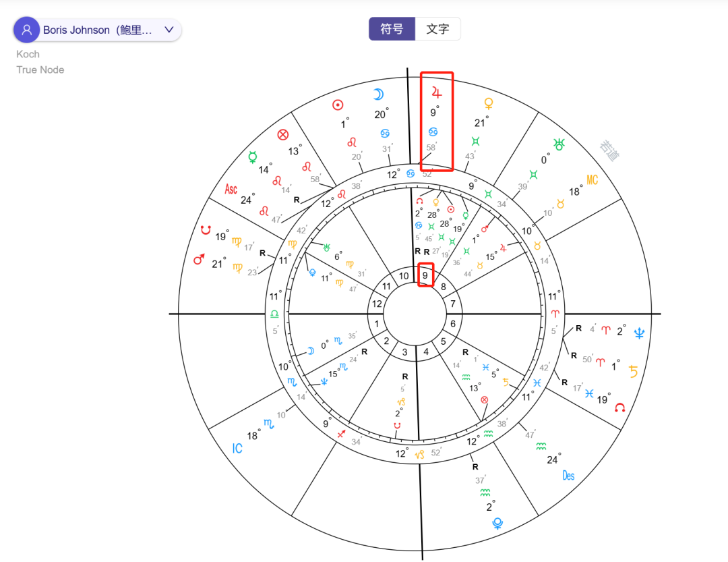Select the Saturn glyph at 1 degree Pisces
The image size is (728, 562).
[x=632, y=369]
